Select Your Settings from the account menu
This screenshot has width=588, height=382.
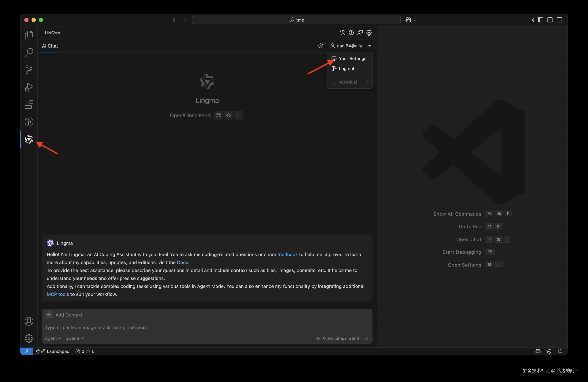pos(352,58)
